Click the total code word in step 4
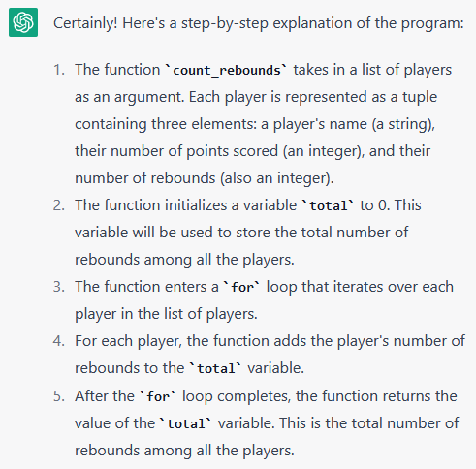 tap(215, 368)
